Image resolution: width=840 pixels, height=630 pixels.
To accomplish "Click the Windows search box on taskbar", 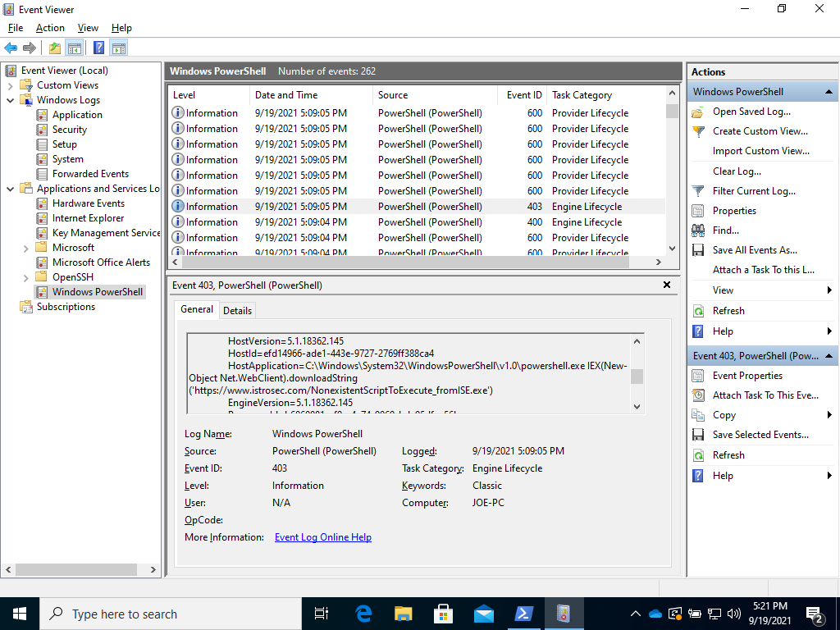I will 171,614.
